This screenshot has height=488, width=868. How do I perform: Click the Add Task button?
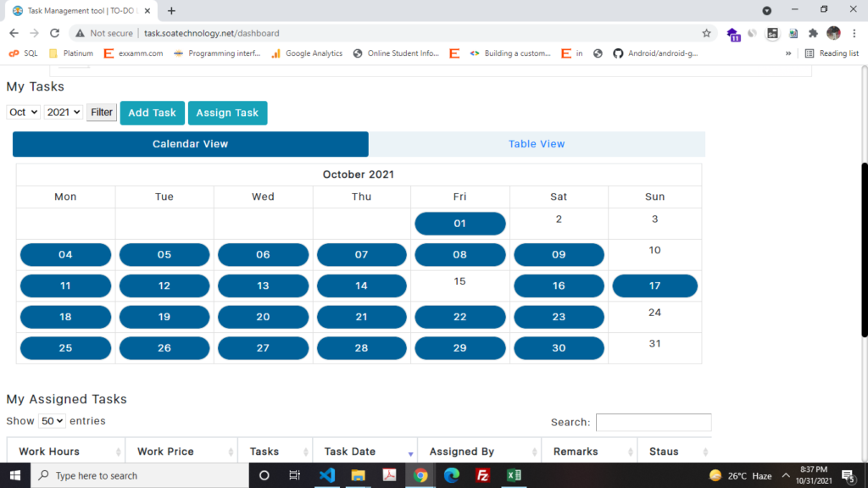pyautogui.click(x=153, y=113)
